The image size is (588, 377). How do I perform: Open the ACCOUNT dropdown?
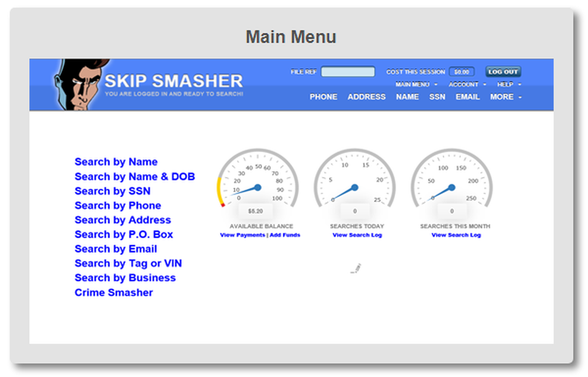[463, 84]
